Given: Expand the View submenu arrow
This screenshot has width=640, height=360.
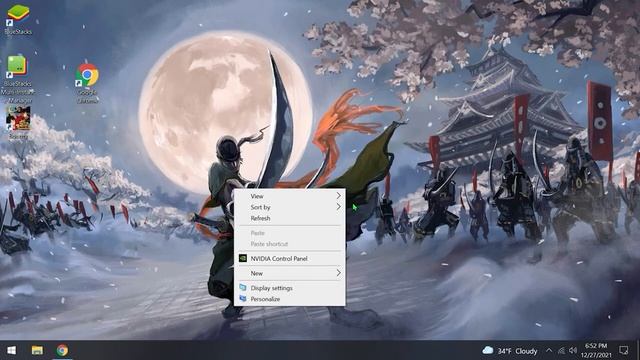Looking at the screenshot, I should 338,196.
